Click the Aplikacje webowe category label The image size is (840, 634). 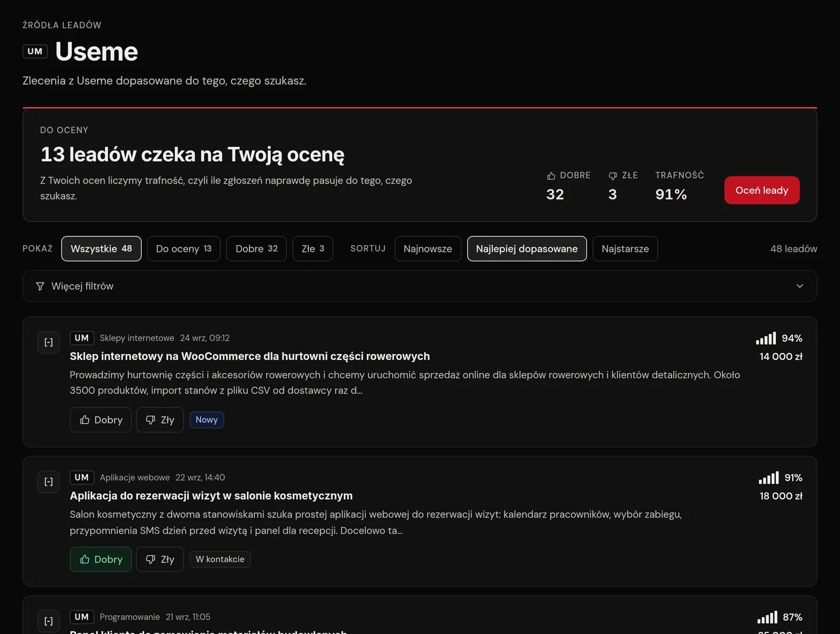135,478
